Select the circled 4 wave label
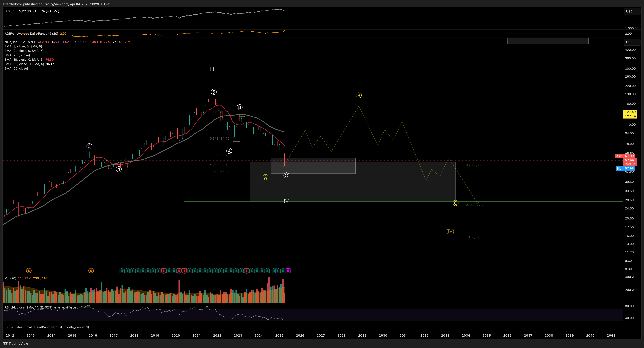The width and height of the screenshot is (644, 348). [119, 169]
